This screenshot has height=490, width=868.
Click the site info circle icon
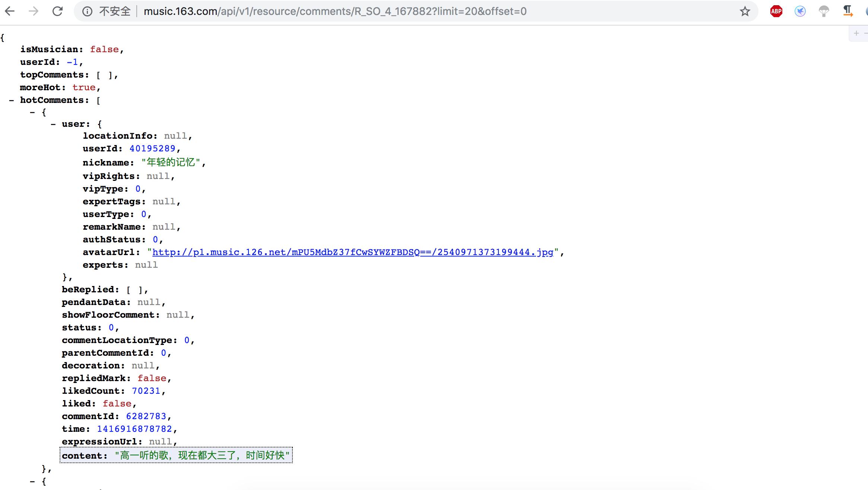click(x=87, y=12)
